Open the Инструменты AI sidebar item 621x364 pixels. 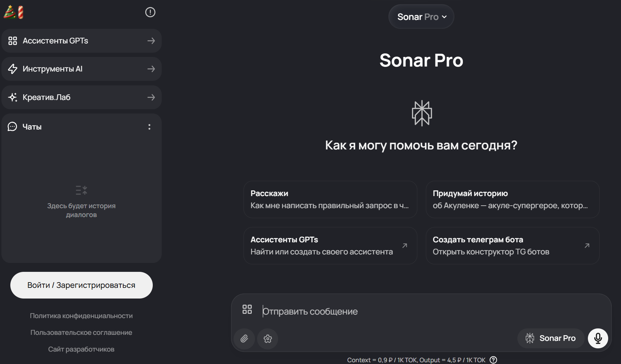82,69
